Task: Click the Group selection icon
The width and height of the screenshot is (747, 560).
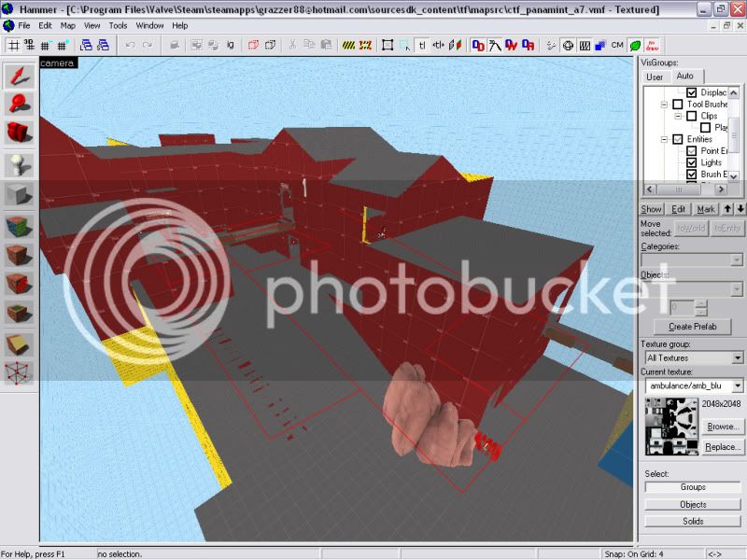Action: point(196,45)
